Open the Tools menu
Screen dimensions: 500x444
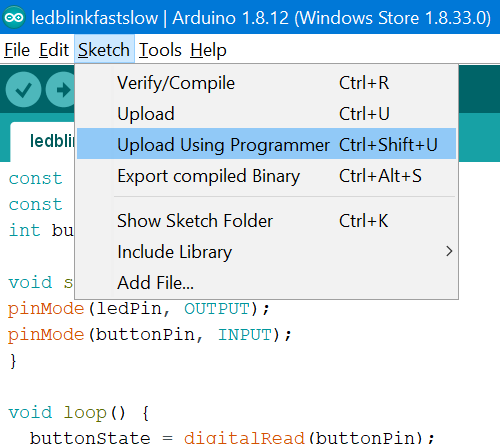click(x=160, y=50)
